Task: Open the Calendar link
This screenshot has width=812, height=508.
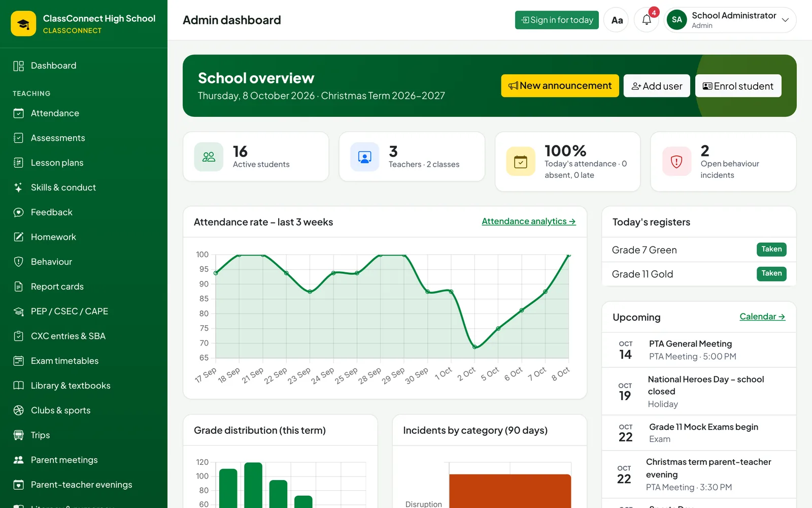Action: pos(762,316)
